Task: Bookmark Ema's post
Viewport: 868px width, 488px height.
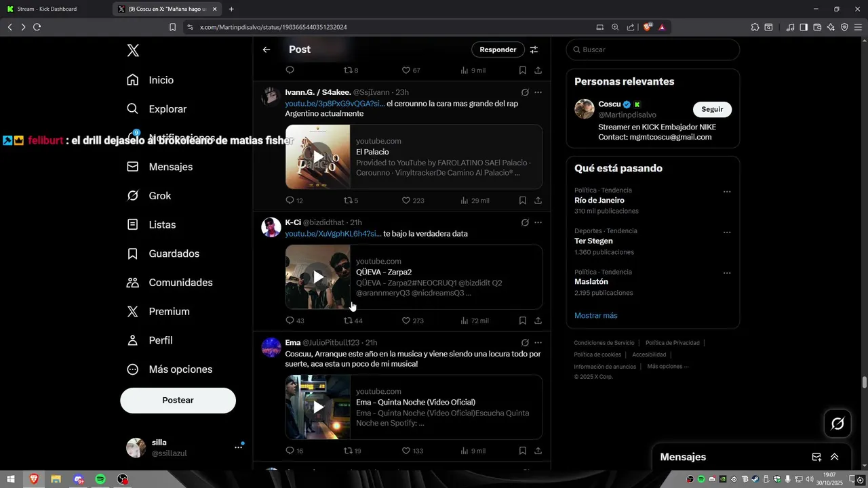Action: click(522, 451)
